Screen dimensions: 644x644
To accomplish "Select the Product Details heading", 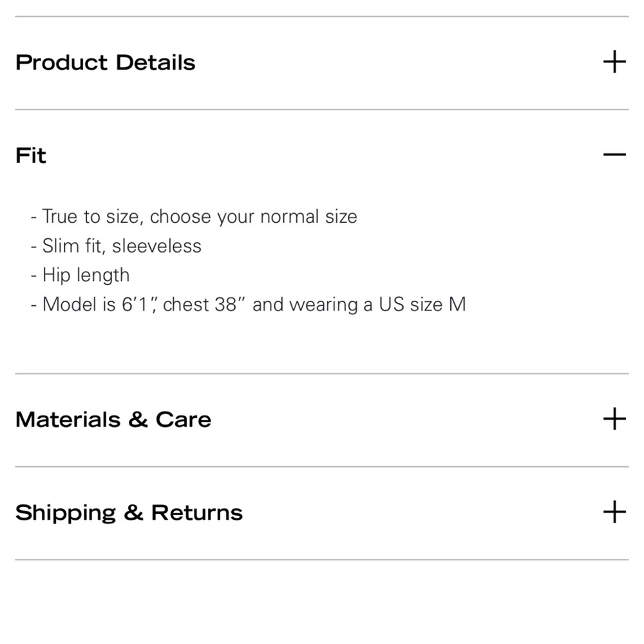I will pos(105,62).
